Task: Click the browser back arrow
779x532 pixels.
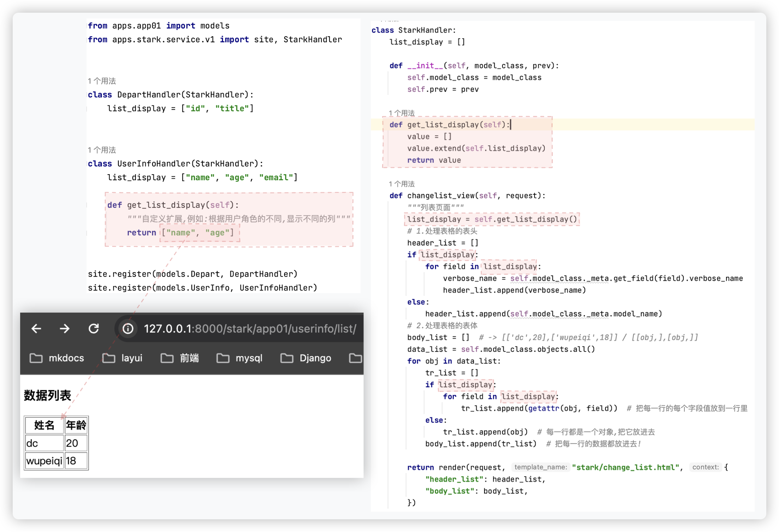Action: tap(36, 329)
